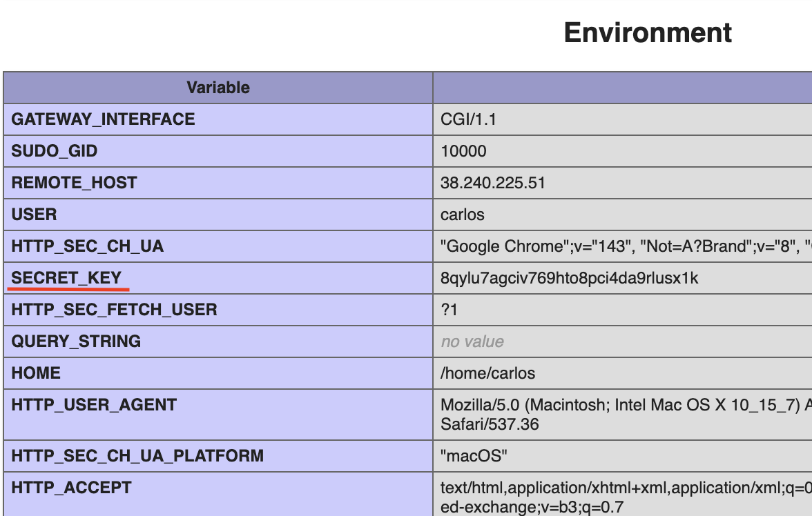Click the HTTP_ACCEPT variable name
The image size is (812, 516).
pyautogui.click(x=72, y=488)
